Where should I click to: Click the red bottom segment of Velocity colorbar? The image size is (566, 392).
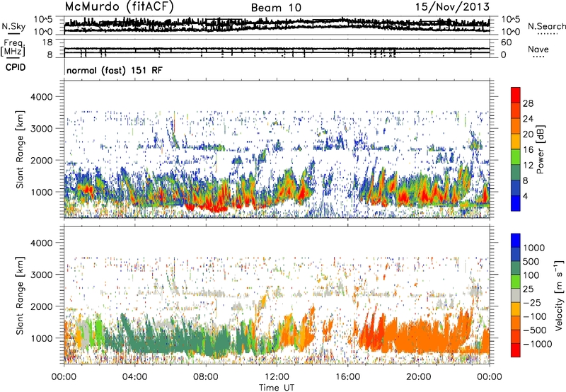pos(516,350)
